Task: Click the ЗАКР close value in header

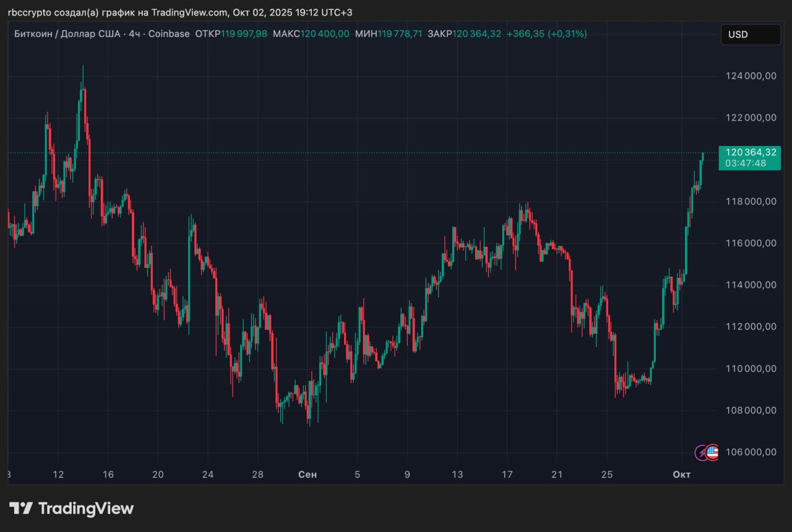Action: point(476,34)
